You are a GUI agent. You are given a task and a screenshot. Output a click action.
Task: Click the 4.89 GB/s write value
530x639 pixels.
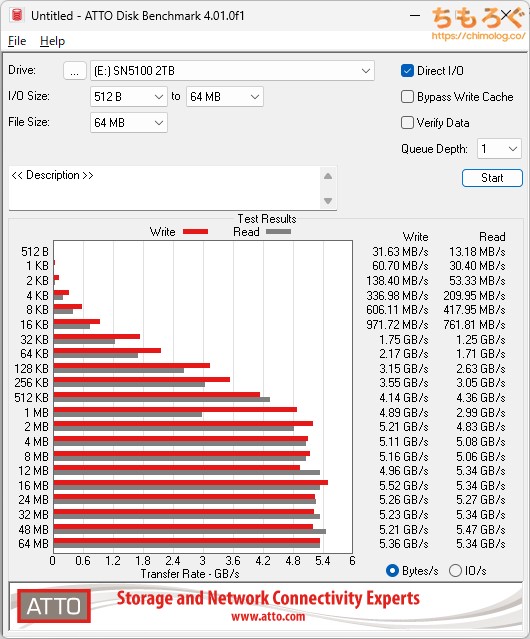coord(404,412)
